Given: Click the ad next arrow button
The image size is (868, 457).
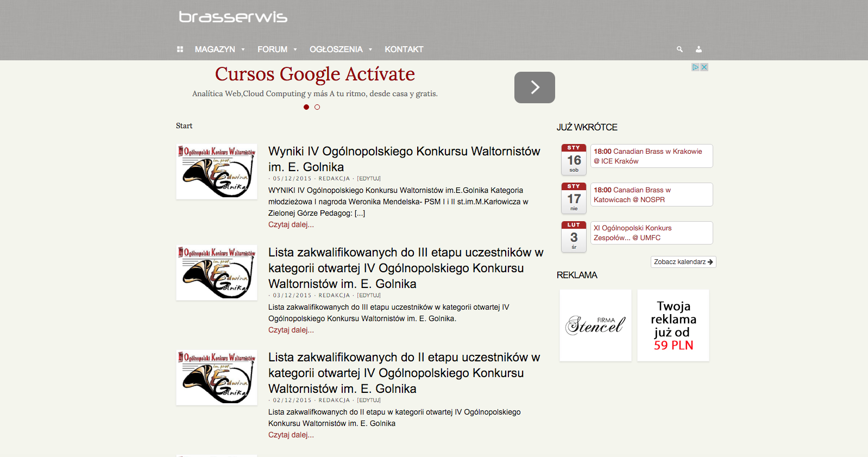Looking at the screenshot, I should pyautogui.click(x=534, y=87).
